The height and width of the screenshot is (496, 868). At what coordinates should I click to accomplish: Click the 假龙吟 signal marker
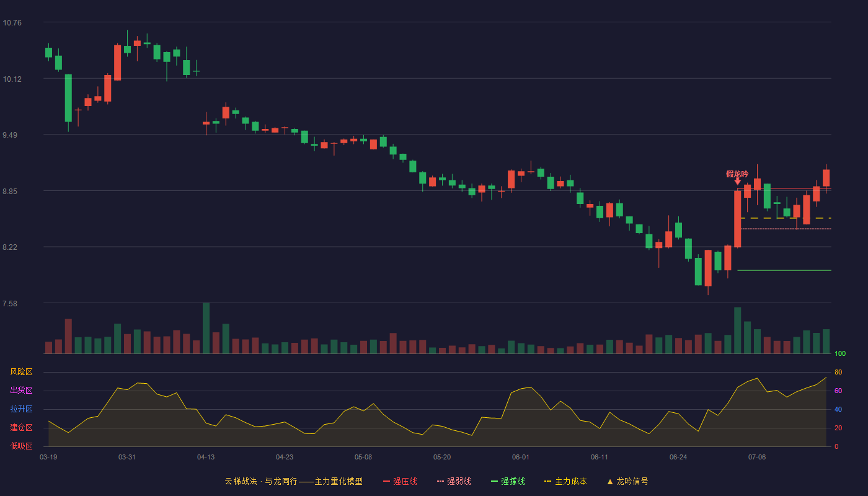point(737,174)
